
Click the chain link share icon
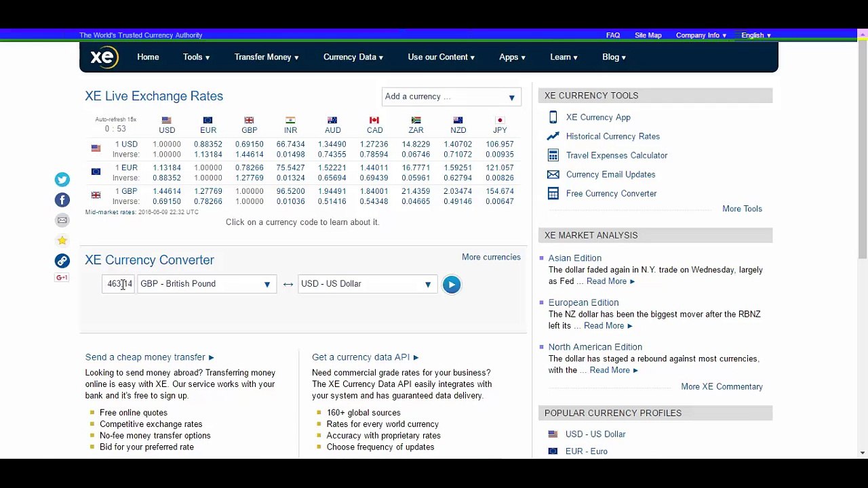[62, 261]
